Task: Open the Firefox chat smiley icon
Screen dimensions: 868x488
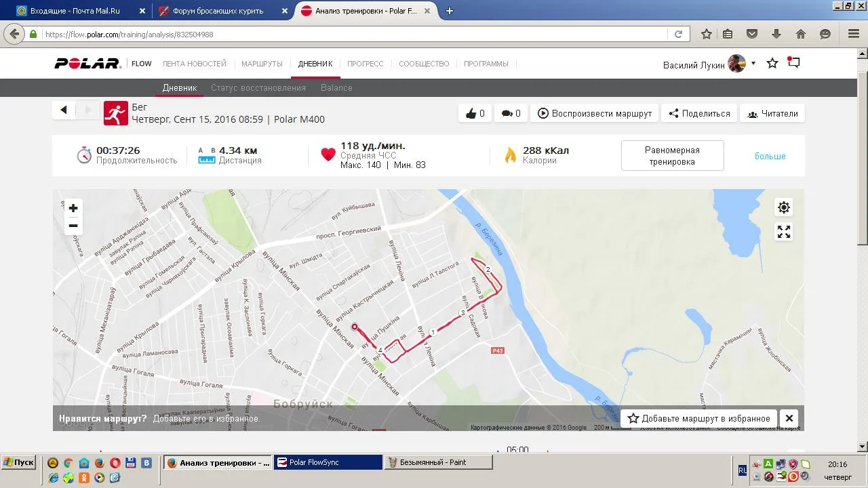Action: [x=825, y=34]
